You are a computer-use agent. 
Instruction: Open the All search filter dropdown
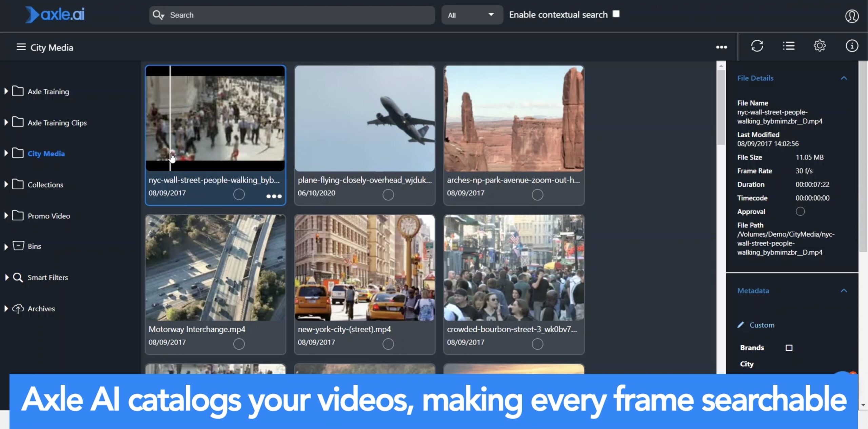tap(471, 15)
